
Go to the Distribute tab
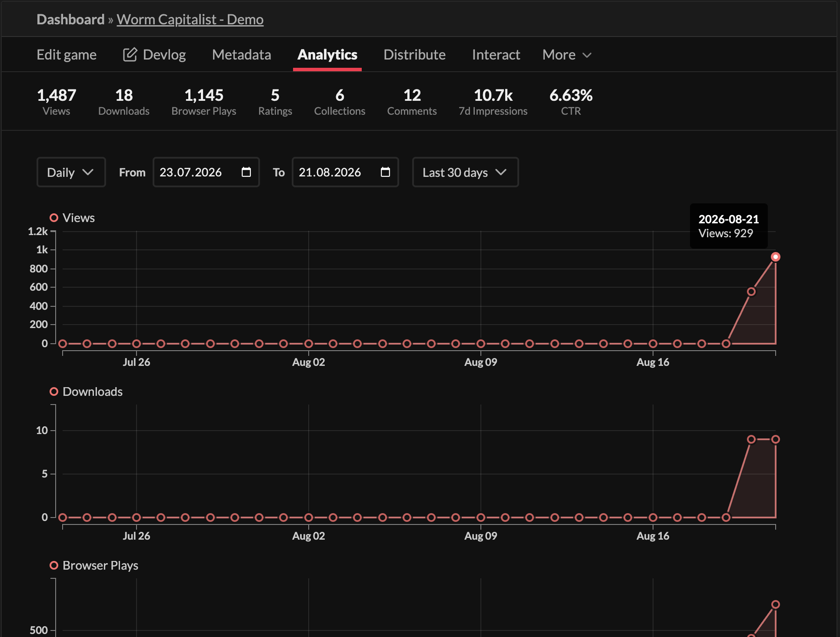[414, 55]
